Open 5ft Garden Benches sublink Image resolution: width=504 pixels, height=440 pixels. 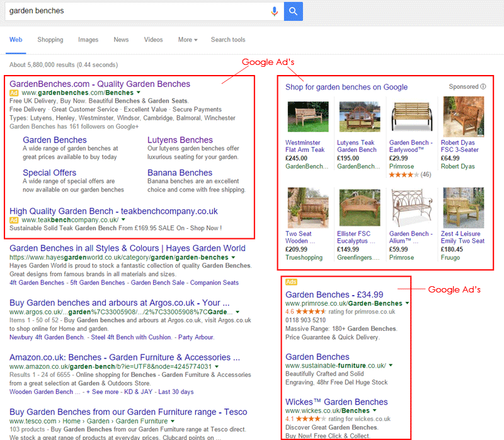pos(98,282)
